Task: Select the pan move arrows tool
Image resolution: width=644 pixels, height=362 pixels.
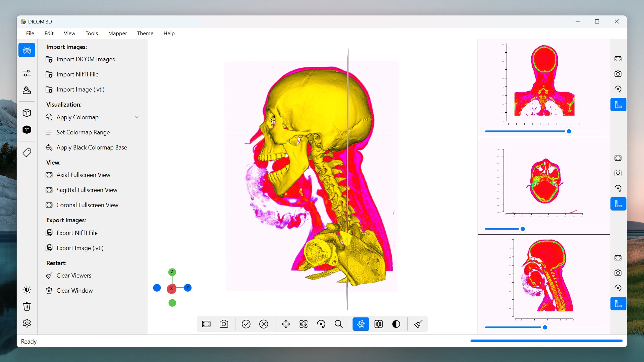Action: (x=286, y=324)
